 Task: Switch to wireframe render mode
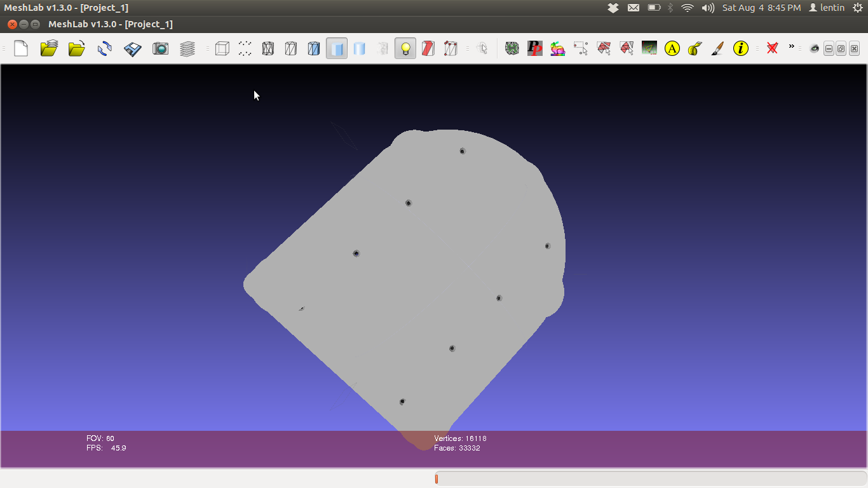click(x=268, y=48)
